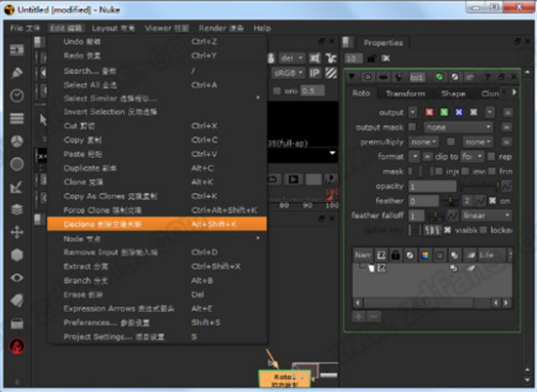Open the second premultiply none dropdown

pos(477,142)
